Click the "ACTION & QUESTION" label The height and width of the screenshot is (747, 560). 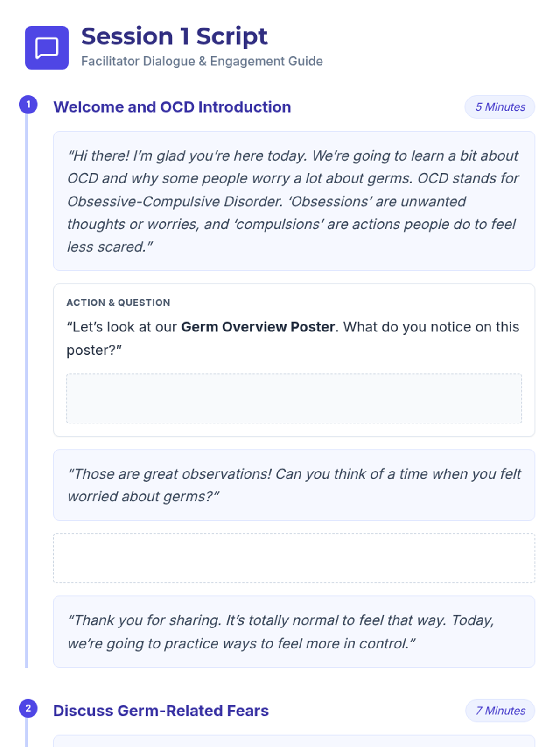pyautogui.click(x=118, y=303)
